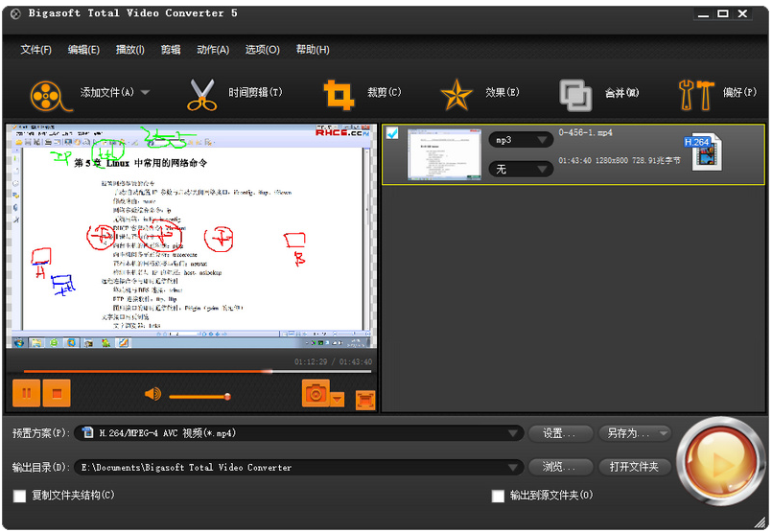Open the mp3 audio track dropdown
This screenshot has width=772, height=532.
(x=521, y=140)
